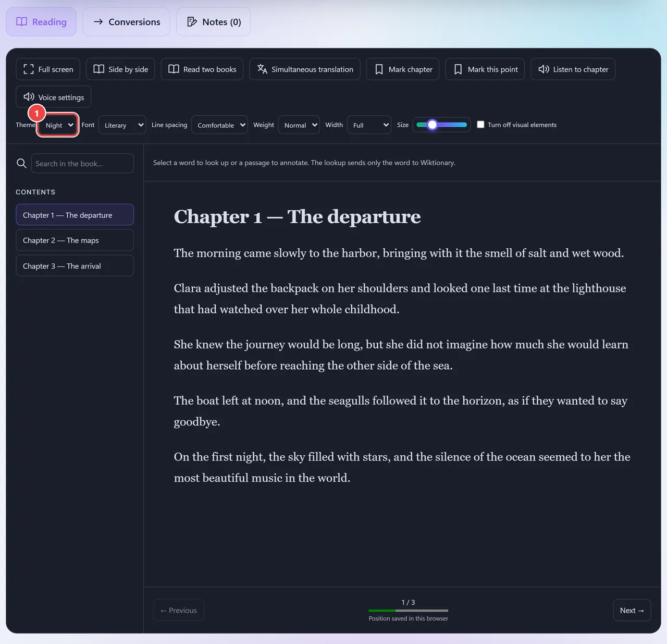Click the search magnifier icon
The width and height of the screenshot is (667, 644).
21,163
